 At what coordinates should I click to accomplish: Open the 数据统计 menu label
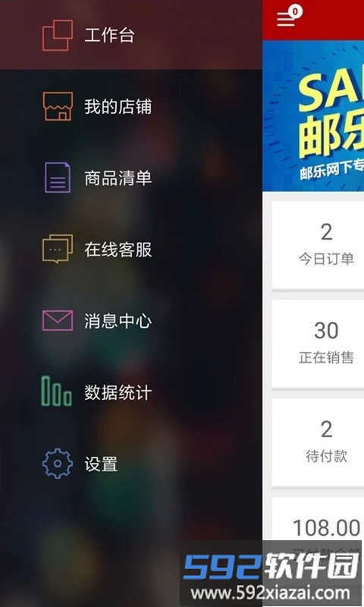point(118,392)
